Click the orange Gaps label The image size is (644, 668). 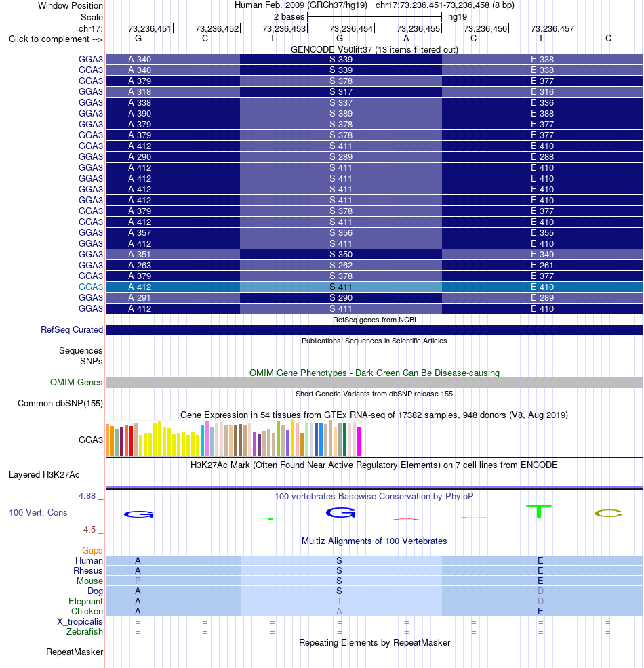click(x=92, y=550)
